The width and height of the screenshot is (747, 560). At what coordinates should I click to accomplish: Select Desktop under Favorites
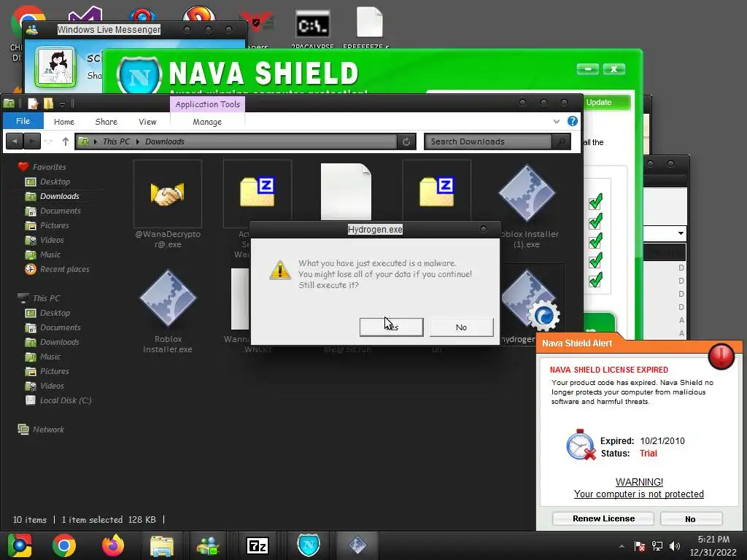55,182
